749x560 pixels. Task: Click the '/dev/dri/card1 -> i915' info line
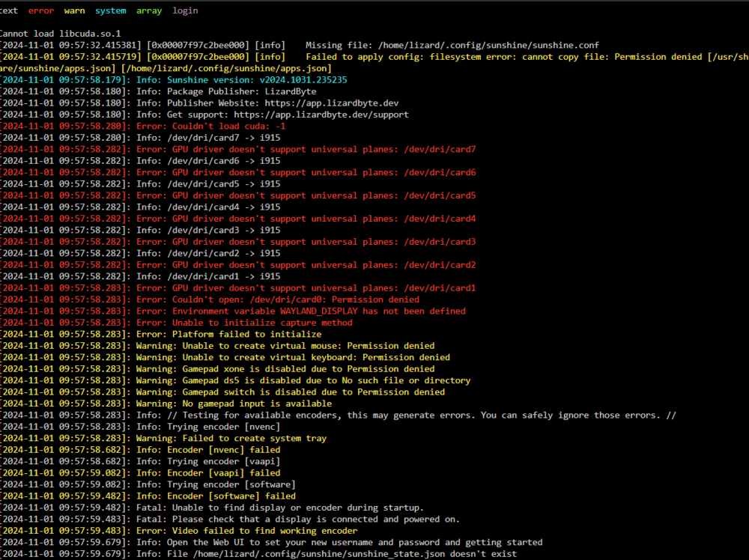tap(140, 276)
